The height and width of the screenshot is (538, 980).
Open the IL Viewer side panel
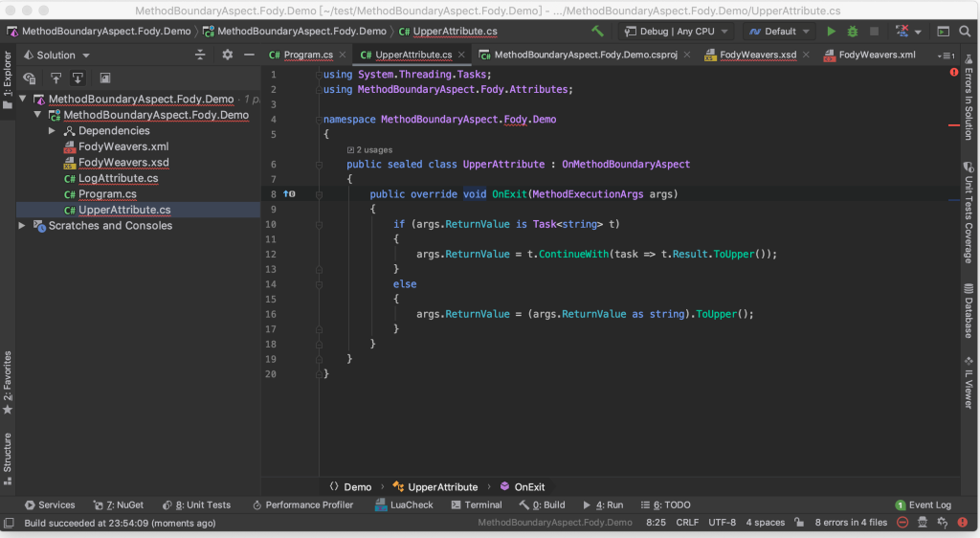(969, 383)
